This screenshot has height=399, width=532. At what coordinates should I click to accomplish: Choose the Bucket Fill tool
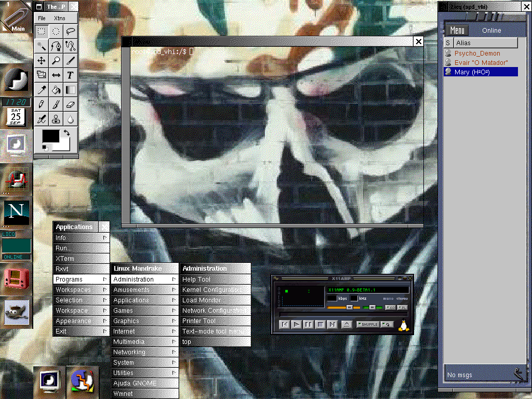tap(56, 90)
